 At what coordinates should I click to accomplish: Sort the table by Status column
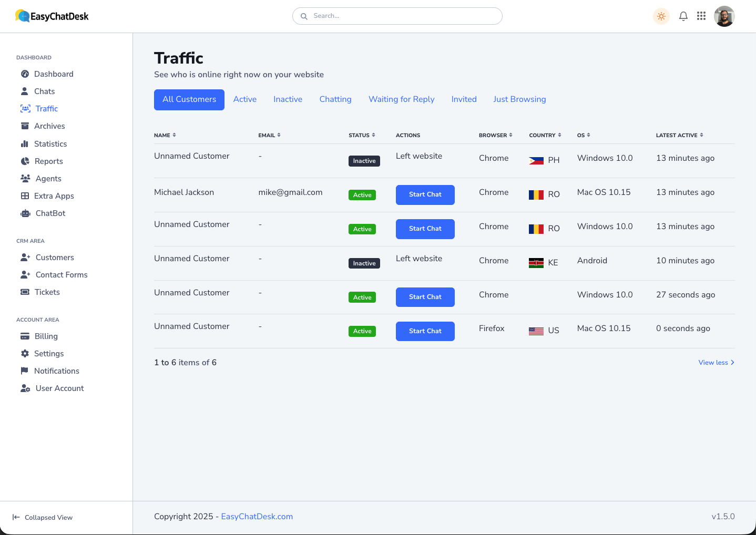362,135
